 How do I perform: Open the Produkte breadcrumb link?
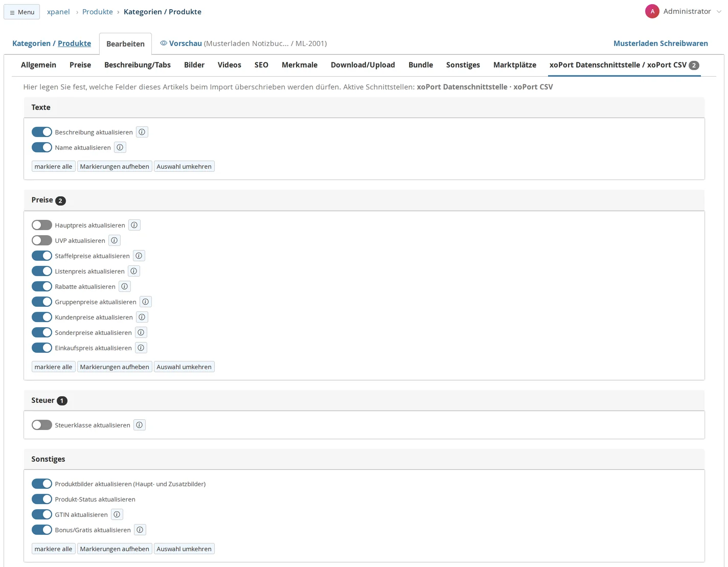click(x=98, y=12)
